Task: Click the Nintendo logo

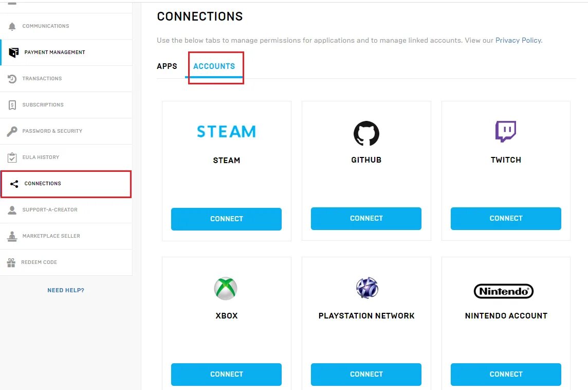Action: (x=504, y=291)
